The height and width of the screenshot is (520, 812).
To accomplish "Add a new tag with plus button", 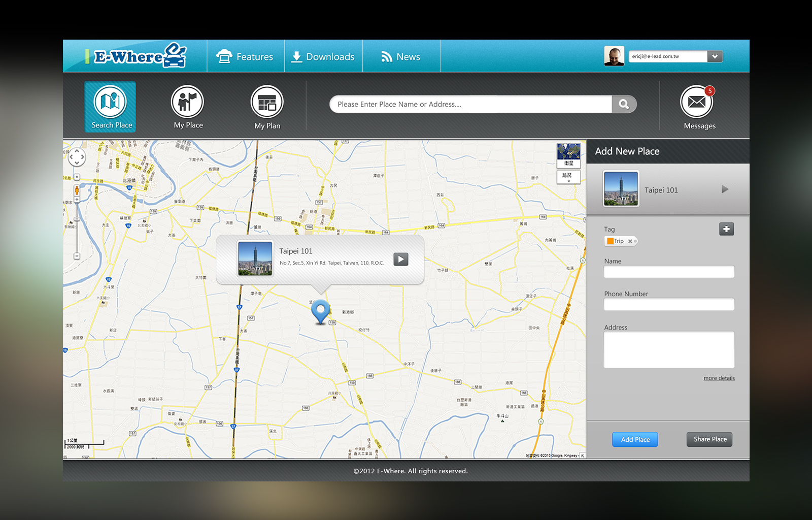I will [x=726, y=229].
